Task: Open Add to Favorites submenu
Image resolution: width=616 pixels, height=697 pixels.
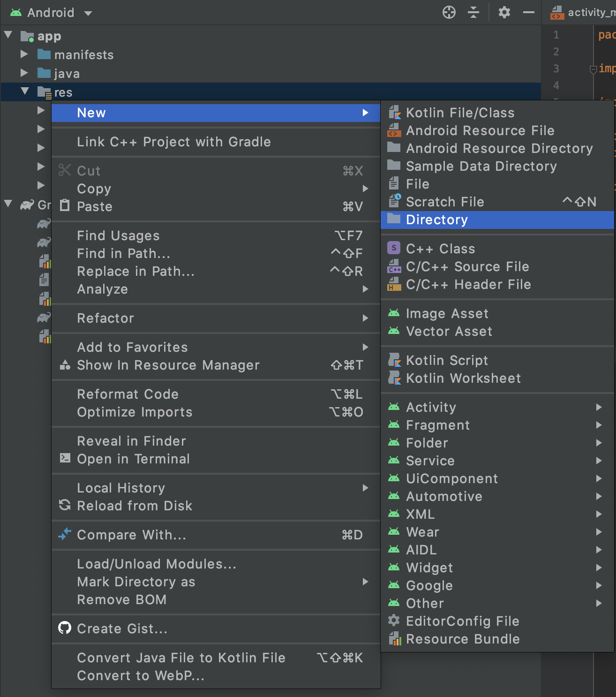Action: click(x=216, y=348)
